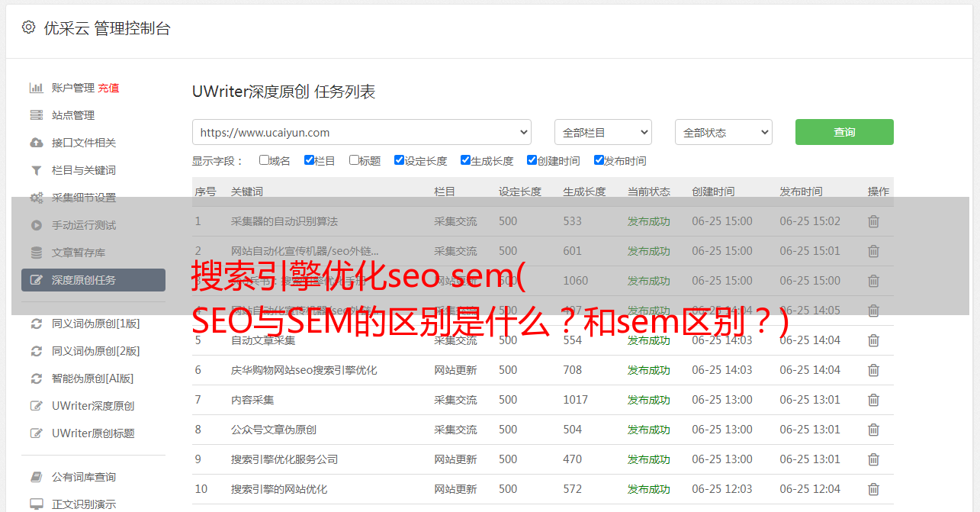This screenshot has width=980, height=512.
Task: Click the cloud upload icon for 接口文件相关
Action: point(36,143)
